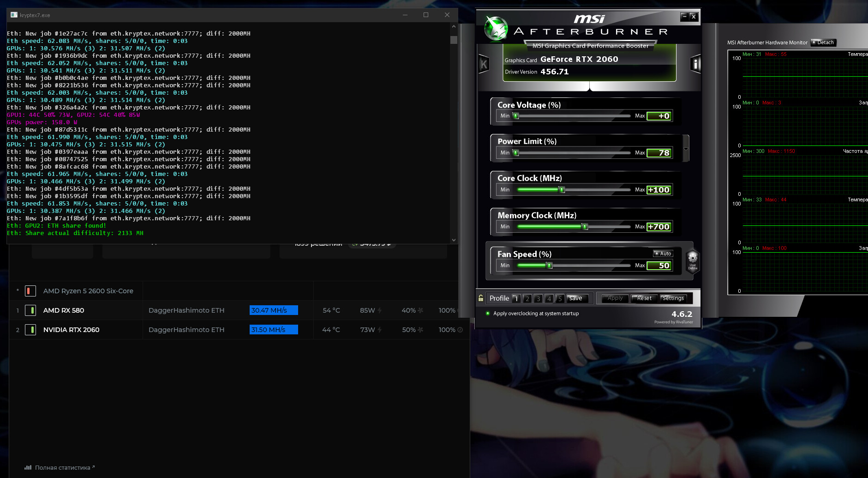
Task: Click the Apply button in Afterburner
Action: tap(615, 298)
